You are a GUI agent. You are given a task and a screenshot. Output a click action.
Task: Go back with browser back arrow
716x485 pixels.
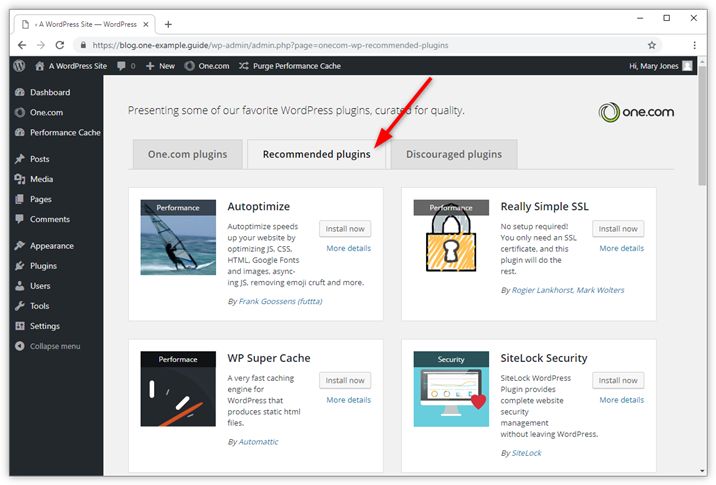22,45
